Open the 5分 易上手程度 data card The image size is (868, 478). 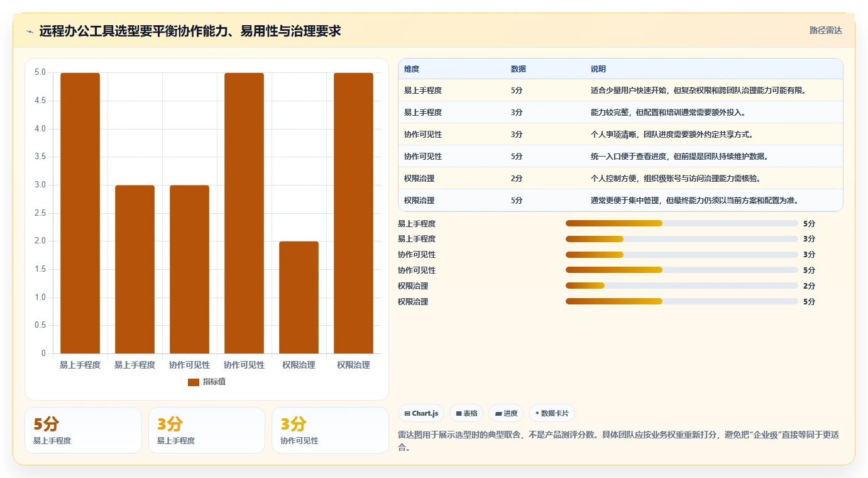point(83,430)
